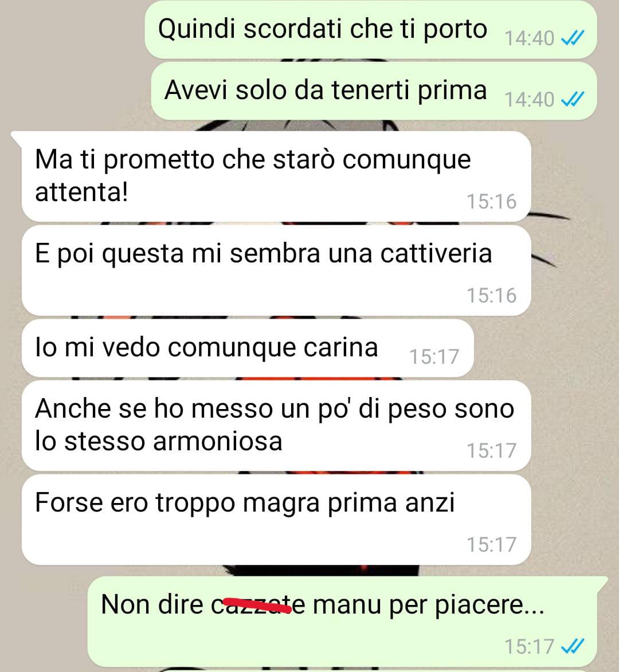
Task: Tap the 15:17 timestamp beside 'carina' message
Action: point(434,356)
